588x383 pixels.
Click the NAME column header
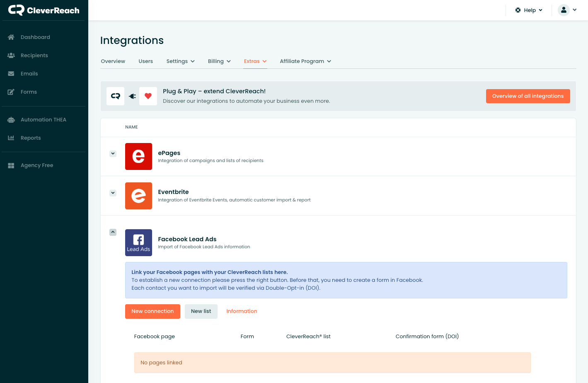tap(131, 127)
